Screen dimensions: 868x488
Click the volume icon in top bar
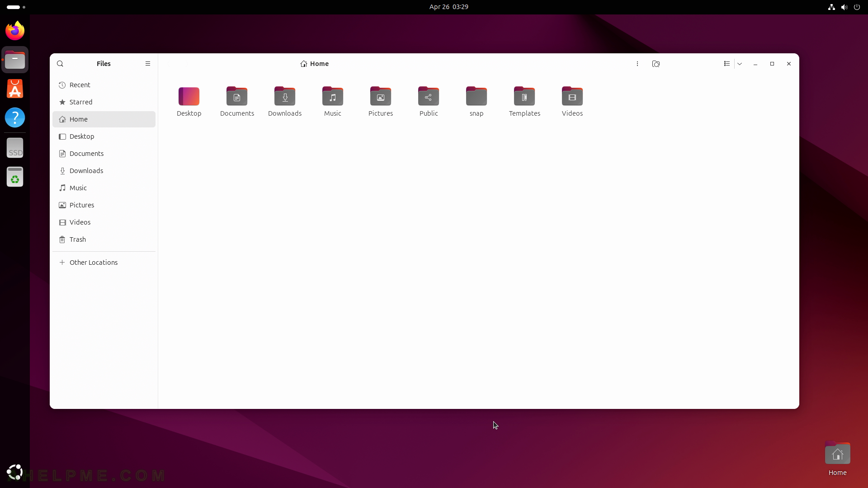pos(844,7)
